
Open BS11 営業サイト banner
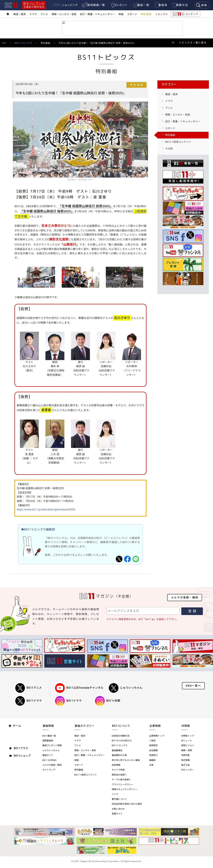pyautogui.click(x=65, y=661)
